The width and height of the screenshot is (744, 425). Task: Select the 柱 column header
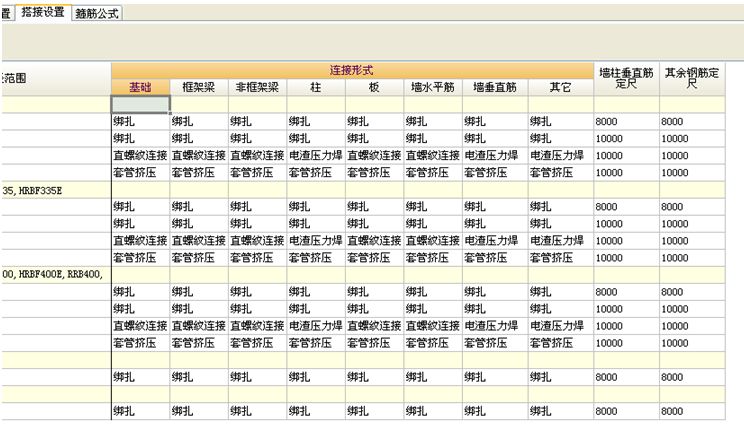pyautogui.click(x=316, y=87)
